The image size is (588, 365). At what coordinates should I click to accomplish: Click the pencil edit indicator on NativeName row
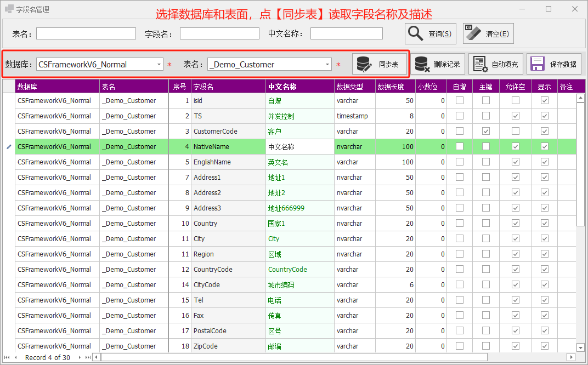pos(9,146)
